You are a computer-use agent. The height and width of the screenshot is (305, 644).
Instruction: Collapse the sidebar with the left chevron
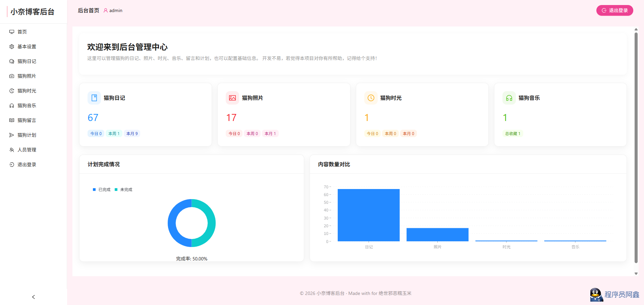34,297
